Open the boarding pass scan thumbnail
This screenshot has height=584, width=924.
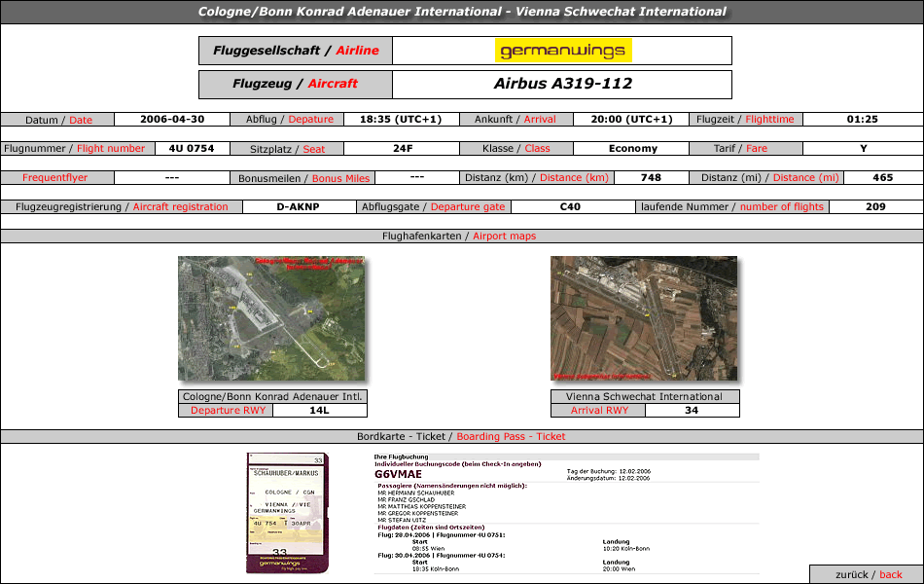288,513
